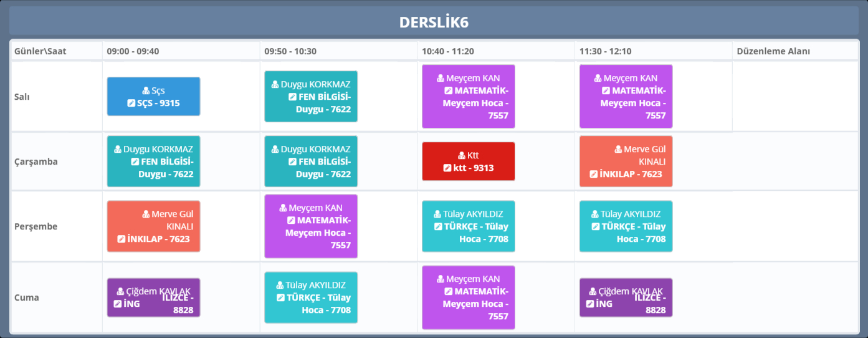Click the edit icon on Cuma's TÜRKÇE card
This screenshot has width=868, height=338.
pos(282,297)
